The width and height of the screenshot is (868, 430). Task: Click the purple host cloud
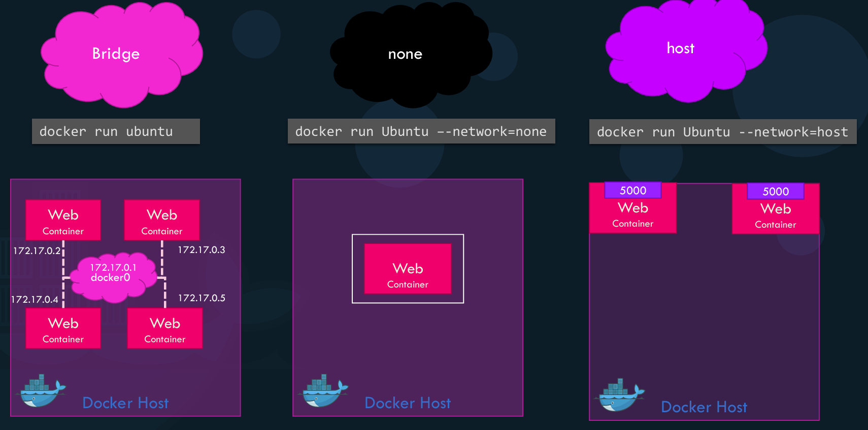tap(684, 49)
